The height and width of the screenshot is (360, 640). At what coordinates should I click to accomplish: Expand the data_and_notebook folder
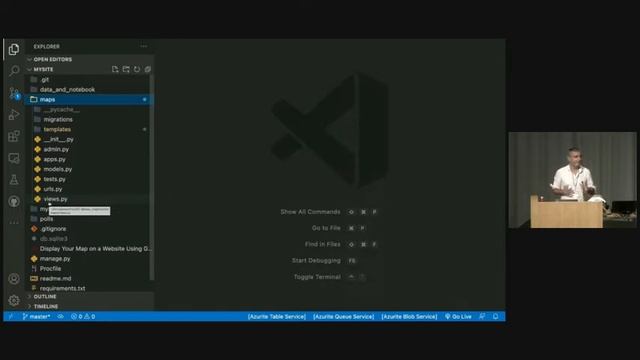coord(88,89)
